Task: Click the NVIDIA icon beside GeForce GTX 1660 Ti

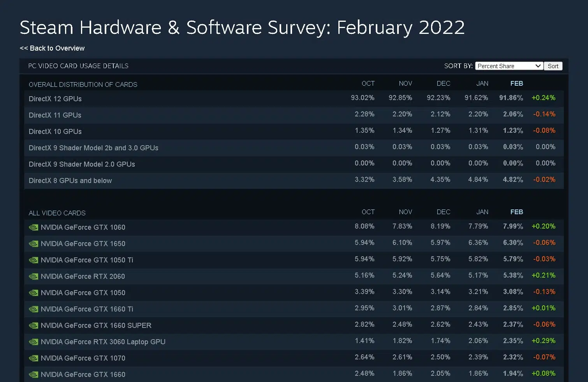Action: (33, 309)
